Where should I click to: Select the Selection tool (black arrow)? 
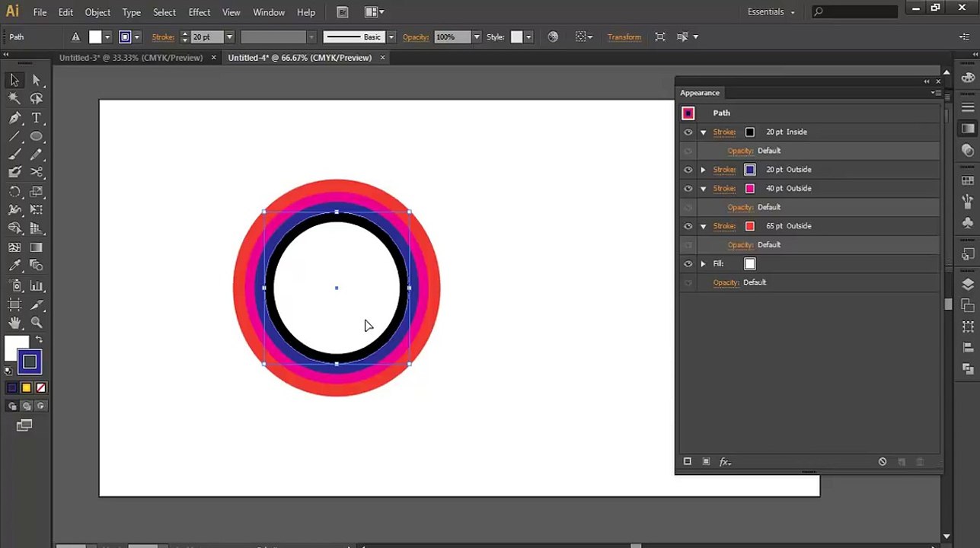[14, 80]
